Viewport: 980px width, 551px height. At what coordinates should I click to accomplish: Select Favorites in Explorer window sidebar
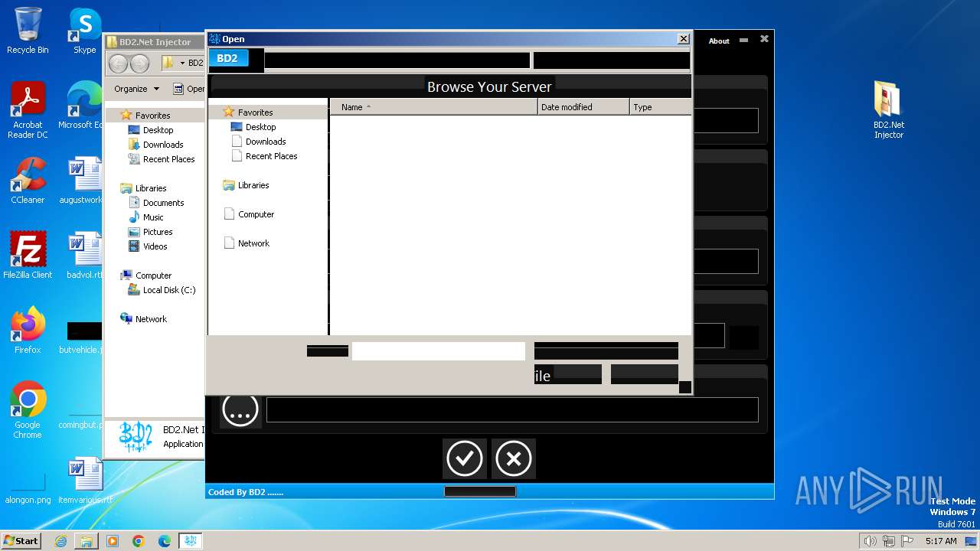(x=152, y=116)
